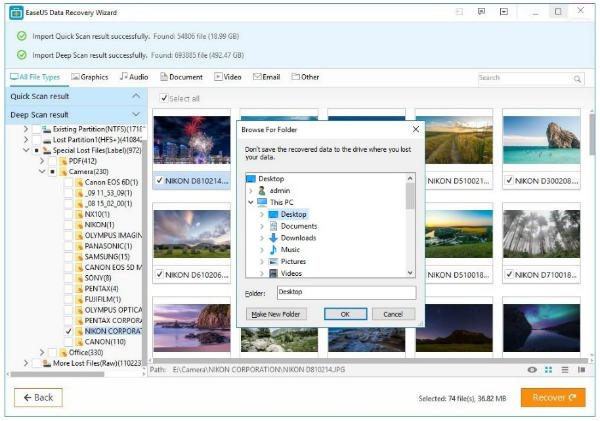Viewport: 600px width, 421px height.
Task: Check the PDF(412) checkbox
Action: (x=53, y=161)
